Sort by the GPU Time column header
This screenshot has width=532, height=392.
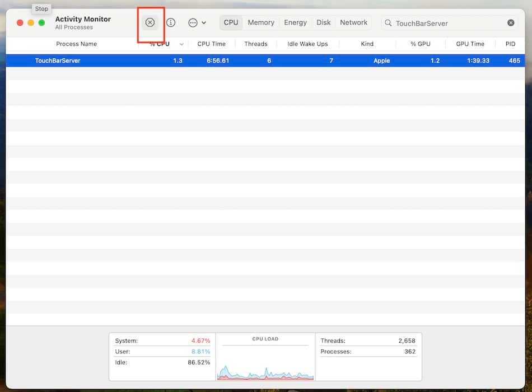click(470, 44)
